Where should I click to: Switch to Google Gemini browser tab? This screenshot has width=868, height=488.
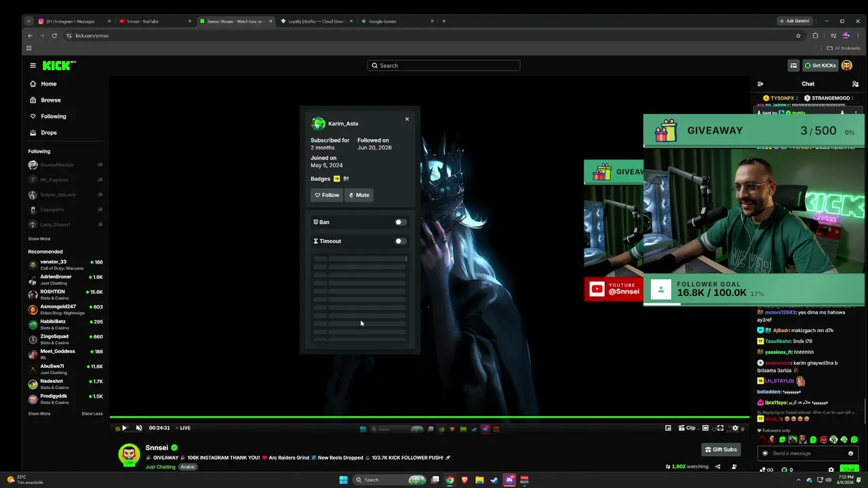[x=397, y=21]
